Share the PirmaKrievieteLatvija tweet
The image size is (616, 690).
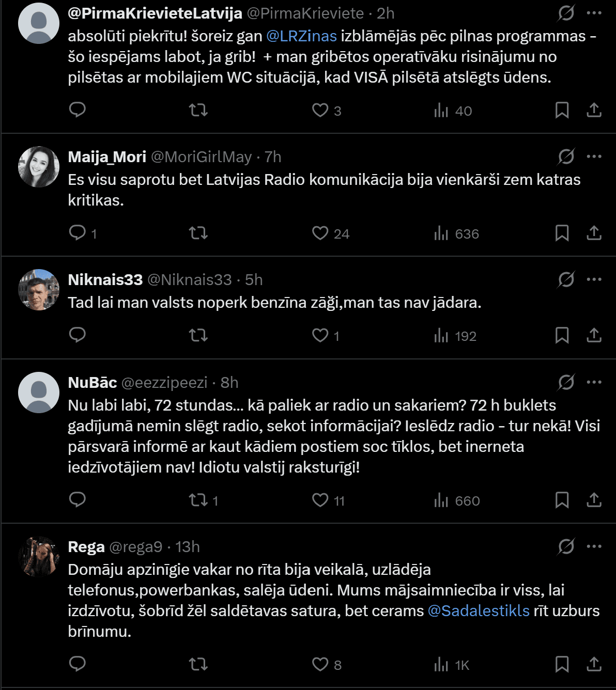[x=594, y=110]
